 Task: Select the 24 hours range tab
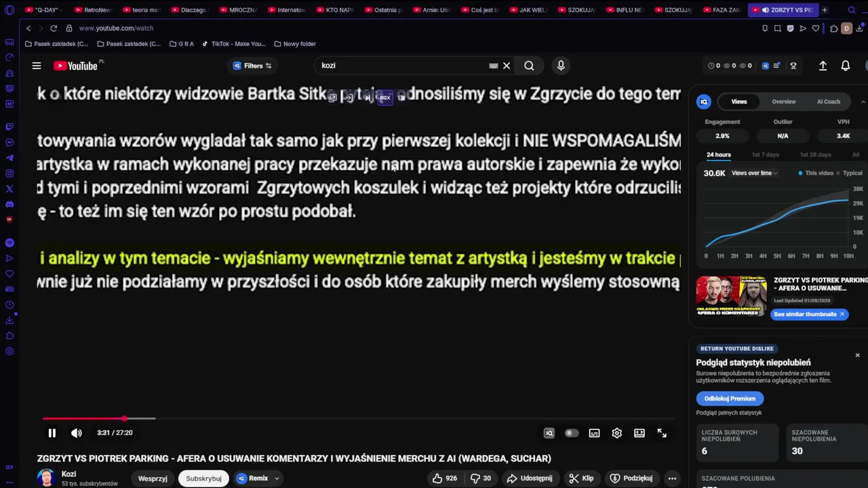click(x=718, y=155)
